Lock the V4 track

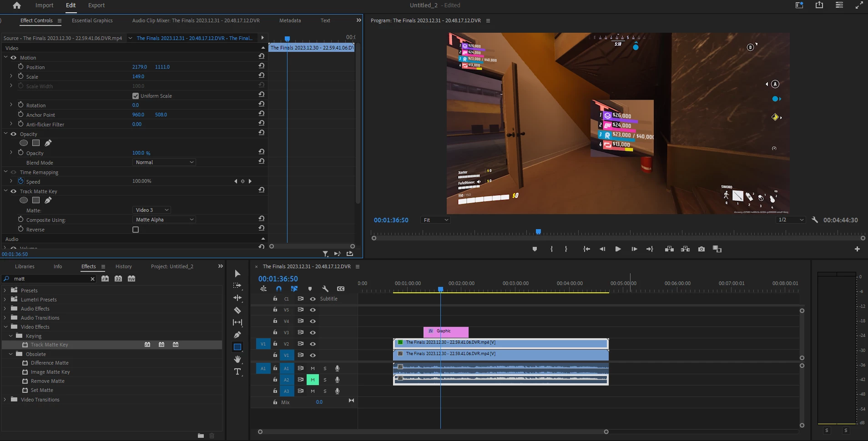275,321
